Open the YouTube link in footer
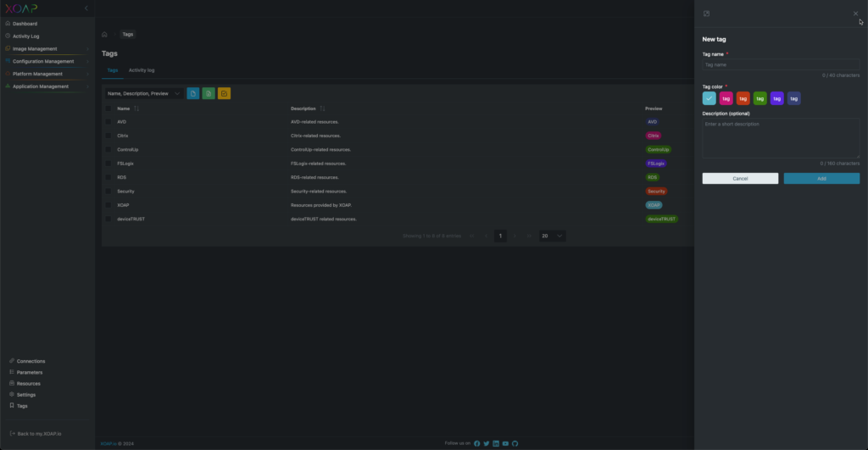 pos(505,443)
